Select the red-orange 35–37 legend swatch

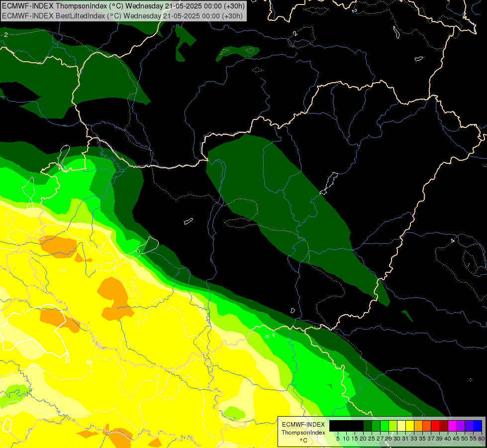tap(427, 426)
